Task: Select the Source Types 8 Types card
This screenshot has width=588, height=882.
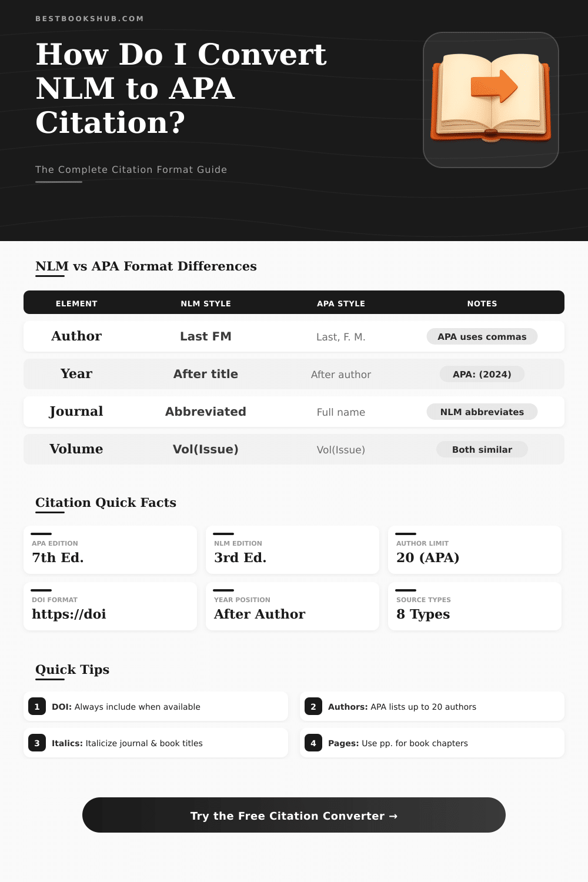Action: pyautogui.click(x=475, y=607)
